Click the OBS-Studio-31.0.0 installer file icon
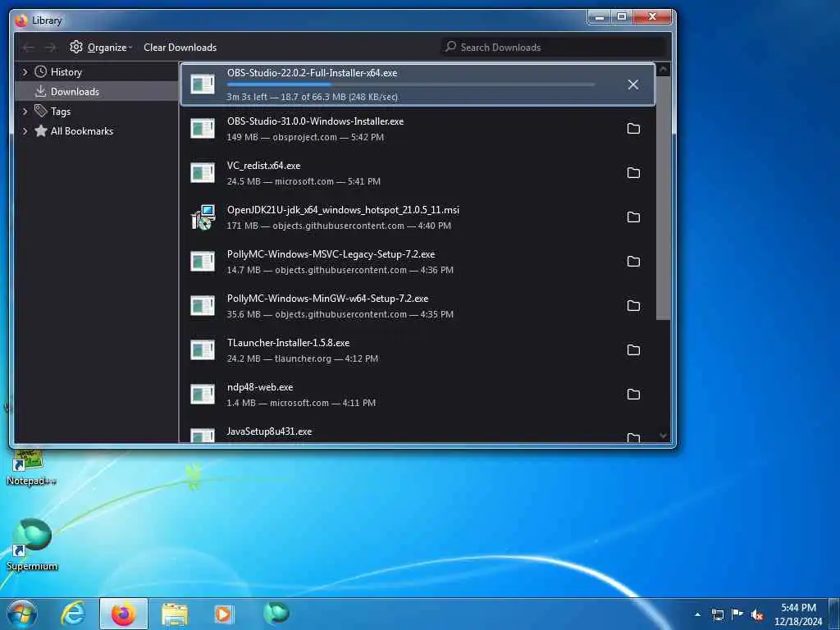840x630 pixels. pos(203,129)
